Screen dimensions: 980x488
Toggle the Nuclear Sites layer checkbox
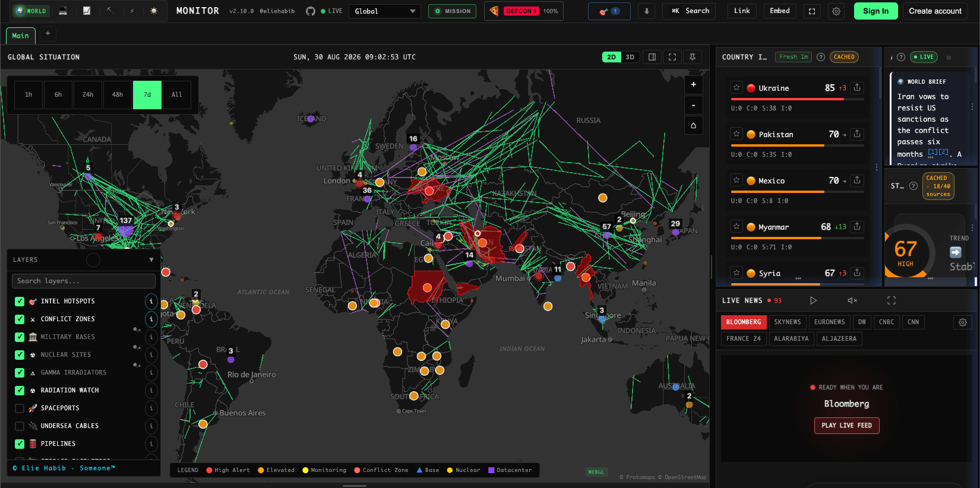(x=20, y=355)
